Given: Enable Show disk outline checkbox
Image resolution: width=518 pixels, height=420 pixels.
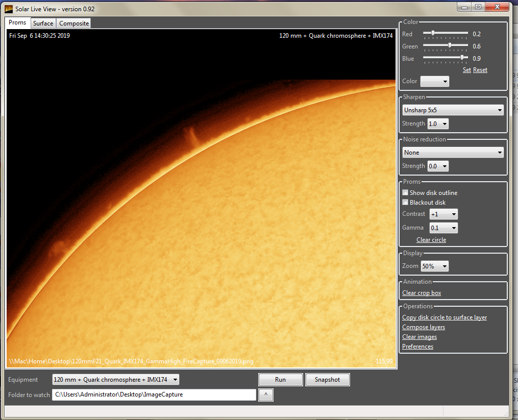Looking at the screenshot, I should 405,192.
